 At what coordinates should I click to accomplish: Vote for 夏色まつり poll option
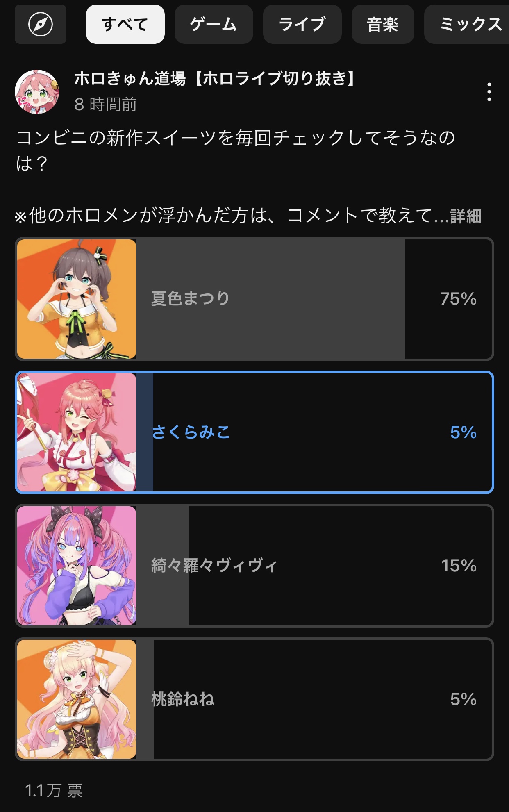coord(254,299)
